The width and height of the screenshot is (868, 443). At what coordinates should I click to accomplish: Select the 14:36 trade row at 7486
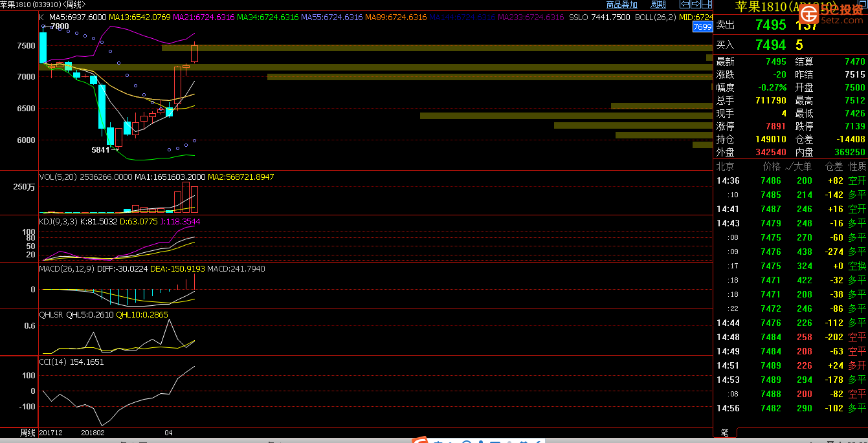791,180
